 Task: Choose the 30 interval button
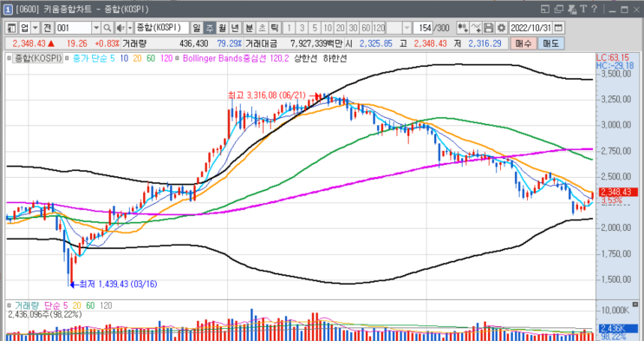[x=353, y=28]
